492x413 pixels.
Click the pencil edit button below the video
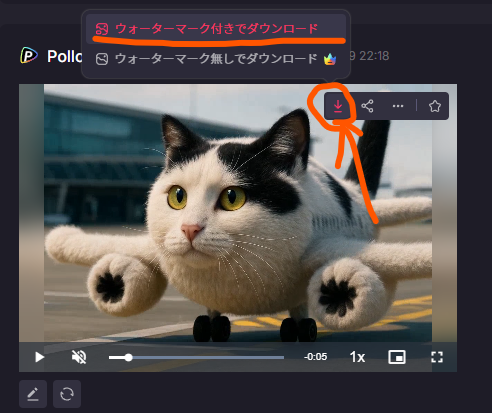click(33, 394)
